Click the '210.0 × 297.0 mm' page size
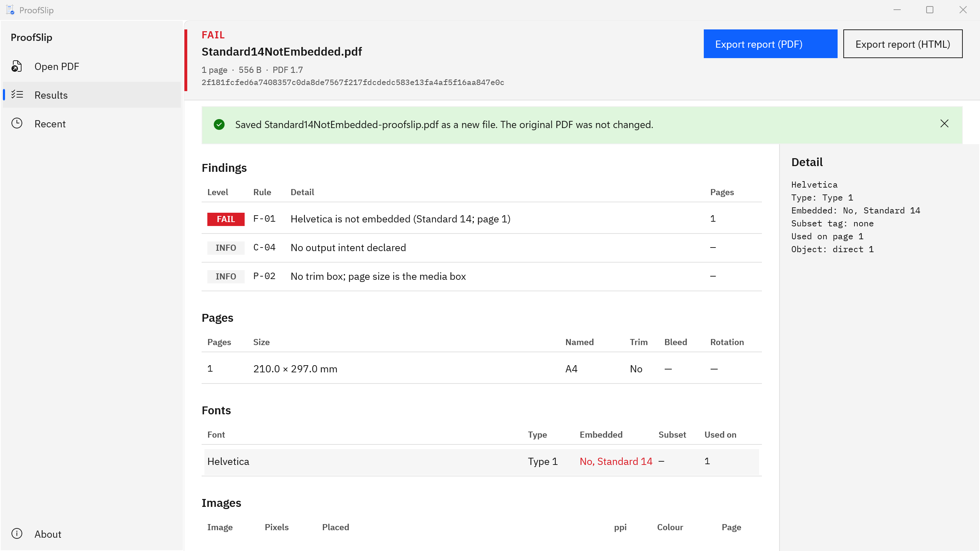This screenshot has height=551, width=980. [295, 369]
